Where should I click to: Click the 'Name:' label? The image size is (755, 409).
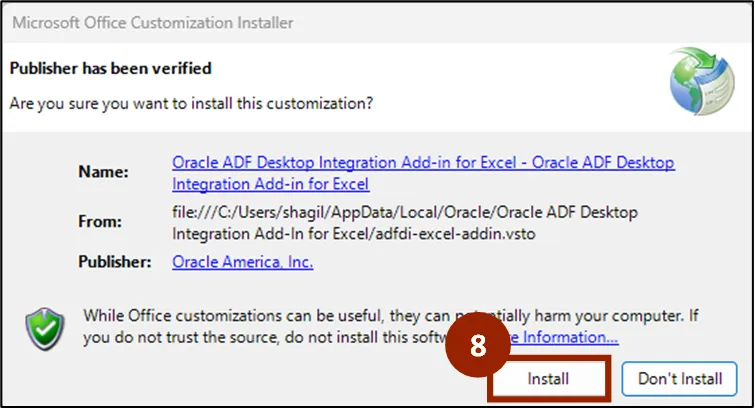tap(103, 172)
